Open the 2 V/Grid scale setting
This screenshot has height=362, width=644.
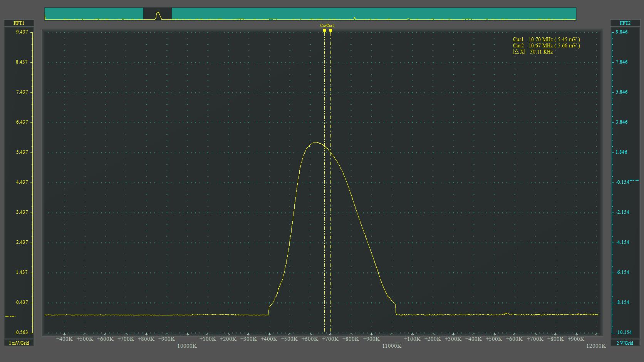coord(625,343)
